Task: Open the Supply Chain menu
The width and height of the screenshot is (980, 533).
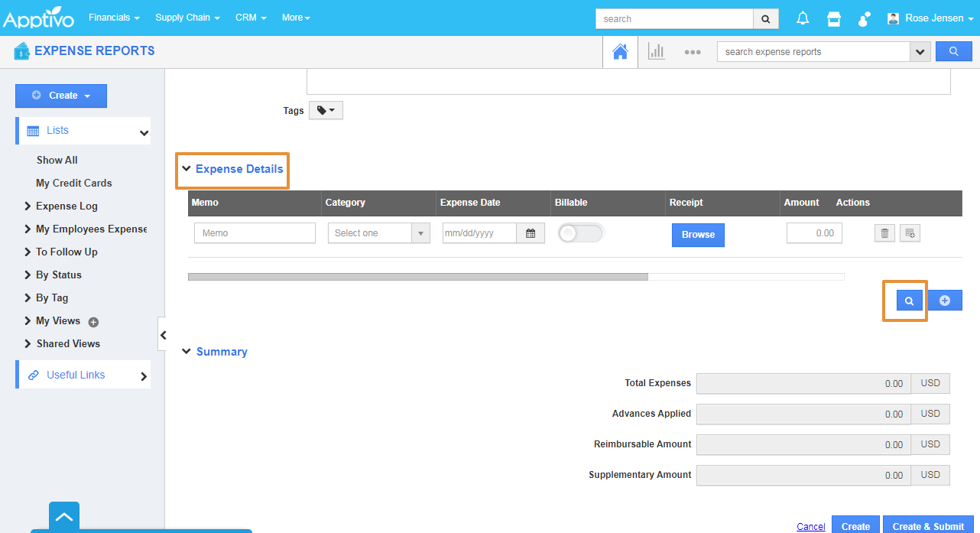Action: click(187, 18)
